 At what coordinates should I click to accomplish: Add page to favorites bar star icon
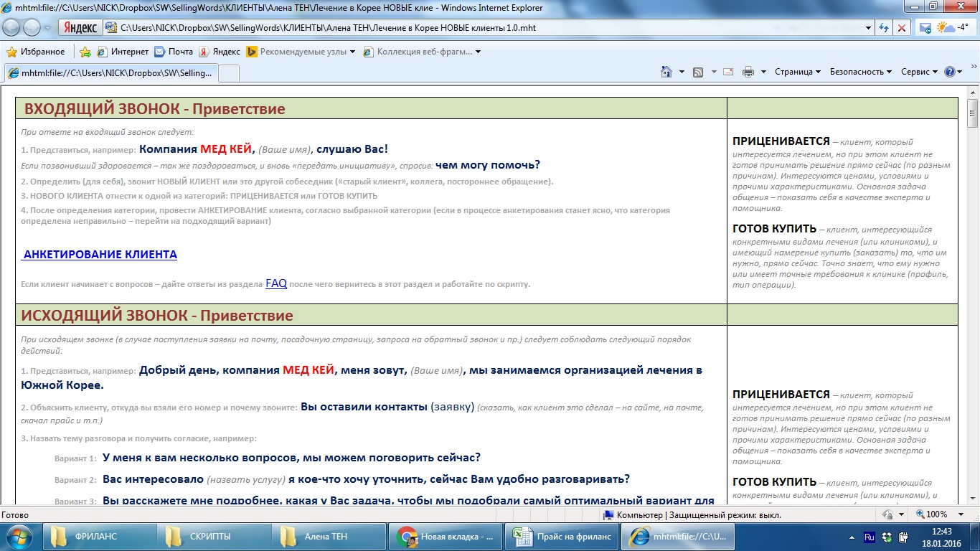(x=85, y=52)
